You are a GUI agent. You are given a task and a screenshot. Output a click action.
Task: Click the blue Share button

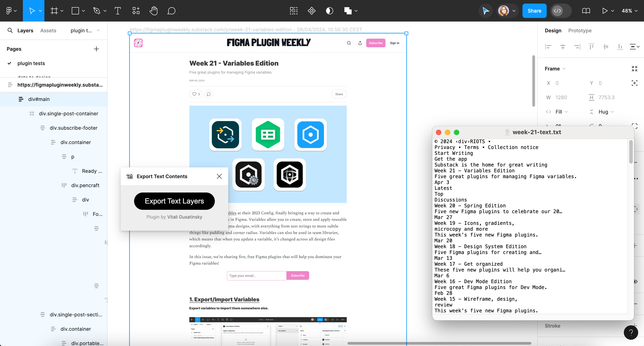pos(534,11)
